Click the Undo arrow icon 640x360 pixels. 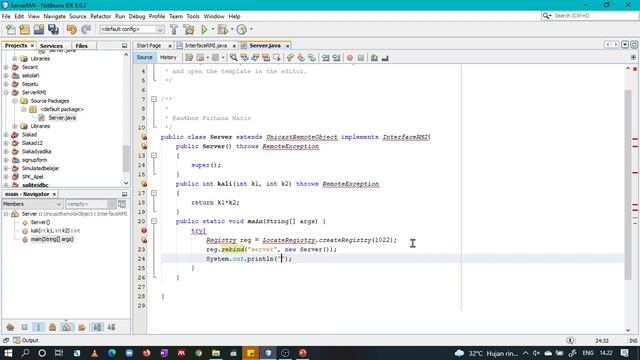(x=72, y=29)
